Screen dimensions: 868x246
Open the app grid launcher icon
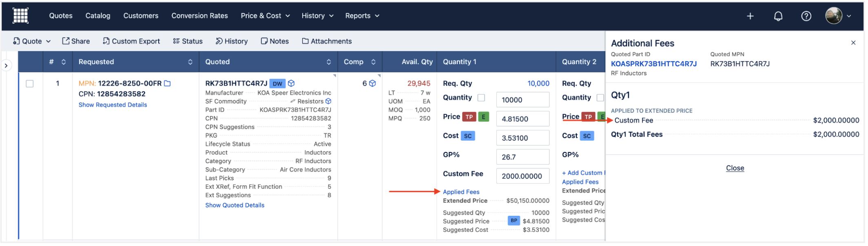click(x=20, y=16)
